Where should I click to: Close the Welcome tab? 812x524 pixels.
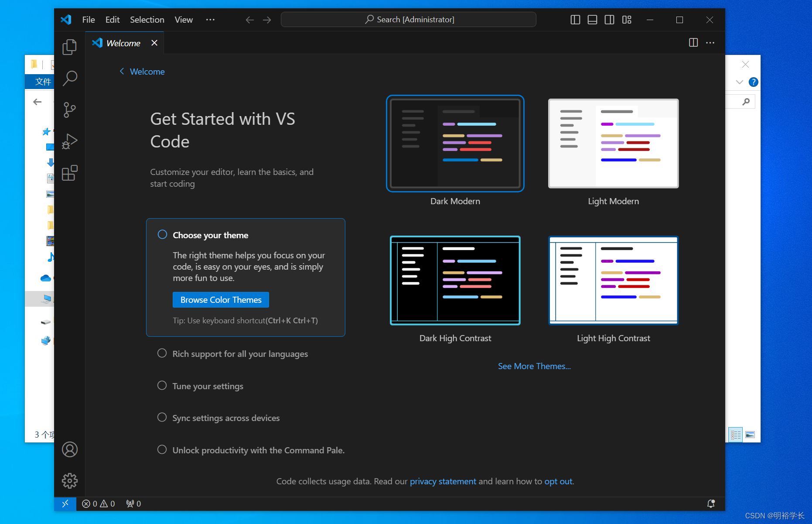(x=154, y=43)
